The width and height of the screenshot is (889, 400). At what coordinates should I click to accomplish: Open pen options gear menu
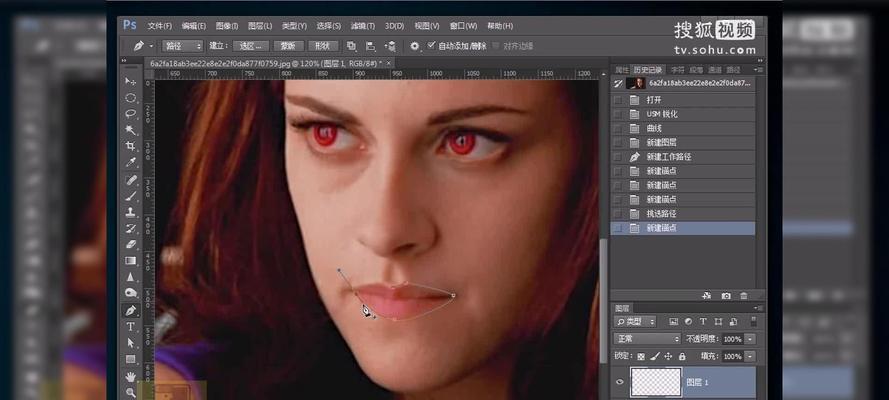coord(415,46)
